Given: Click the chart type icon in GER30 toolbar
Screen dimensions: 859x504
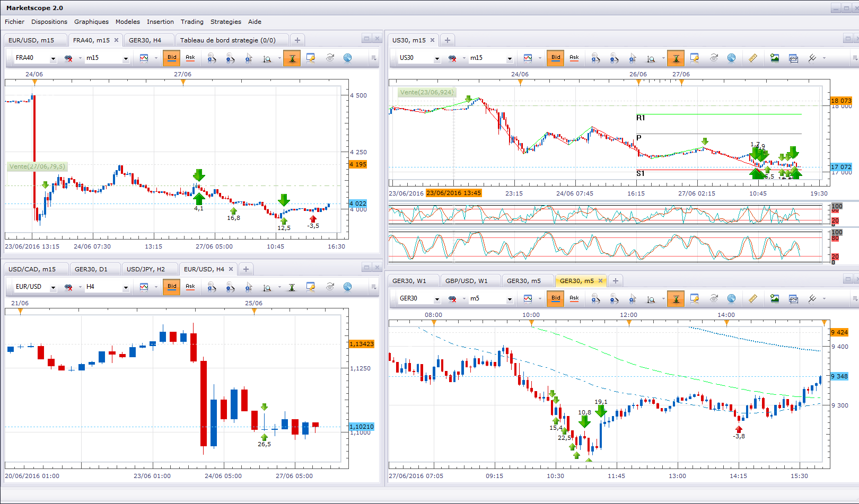Looking at the screenshot, I should pyautogui.click(x=528, y=299).
